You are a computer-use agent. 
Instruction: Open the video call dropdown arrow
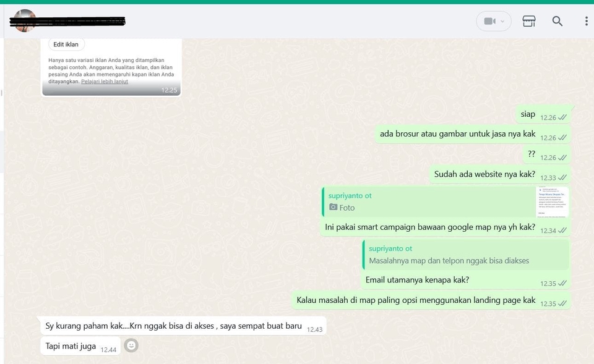coord(502,22)
